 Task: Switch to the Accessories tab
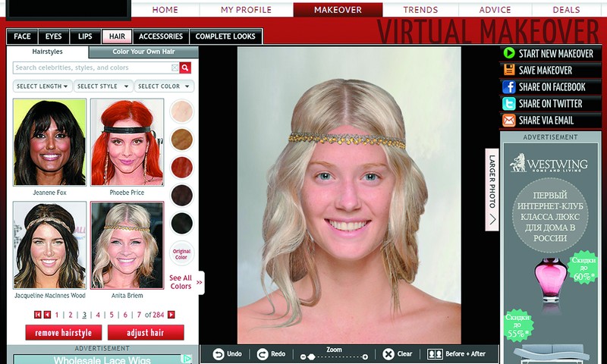pyautogui.click(x=161, y=36)
